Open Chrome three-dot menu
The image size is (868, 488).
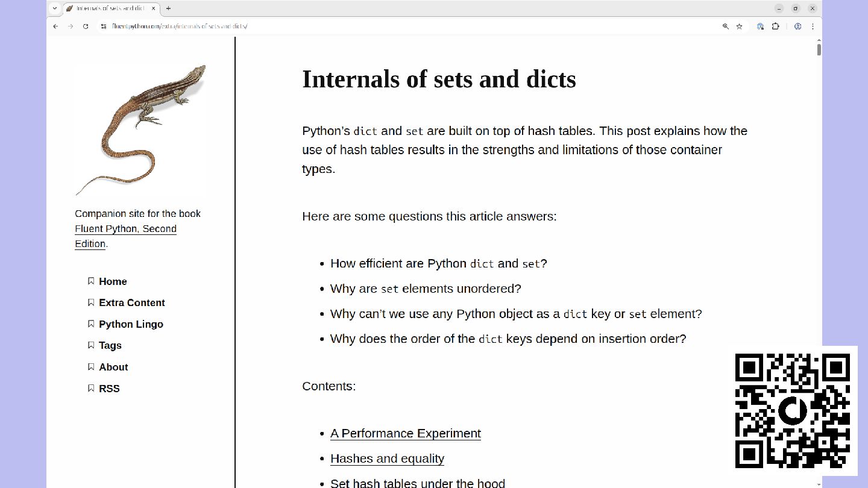813,27
